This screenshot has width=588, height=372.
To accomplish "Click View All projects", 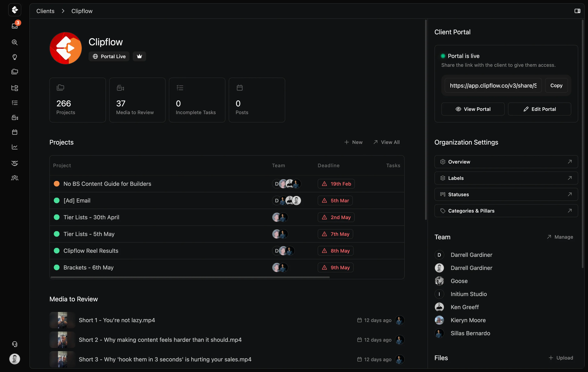I will point(386,142).
